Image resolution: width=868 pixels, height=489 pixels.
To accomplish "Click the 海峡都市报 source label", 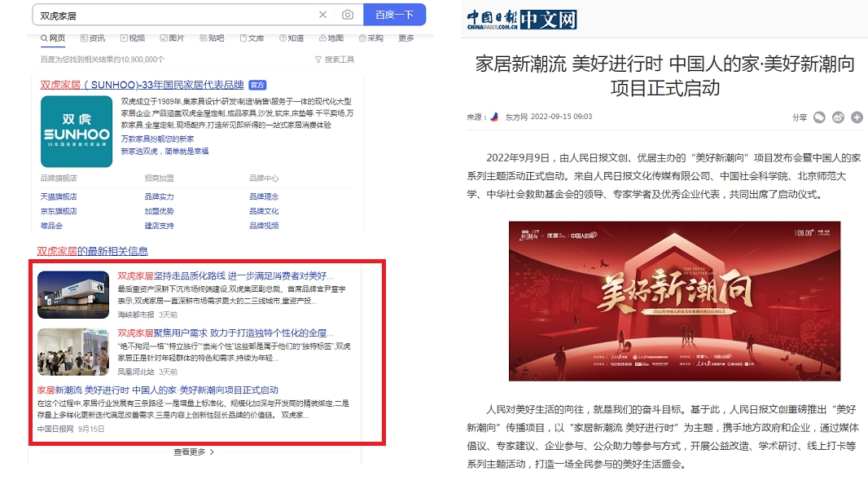I will 136,315.
